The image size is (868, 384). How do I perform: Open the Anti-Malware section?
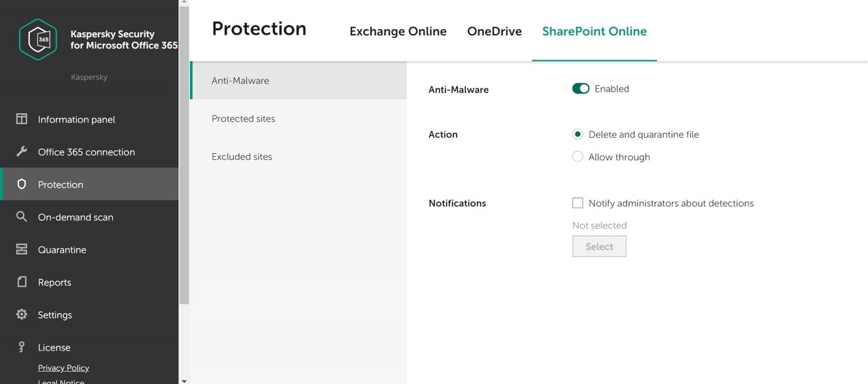tap(298, 80)
